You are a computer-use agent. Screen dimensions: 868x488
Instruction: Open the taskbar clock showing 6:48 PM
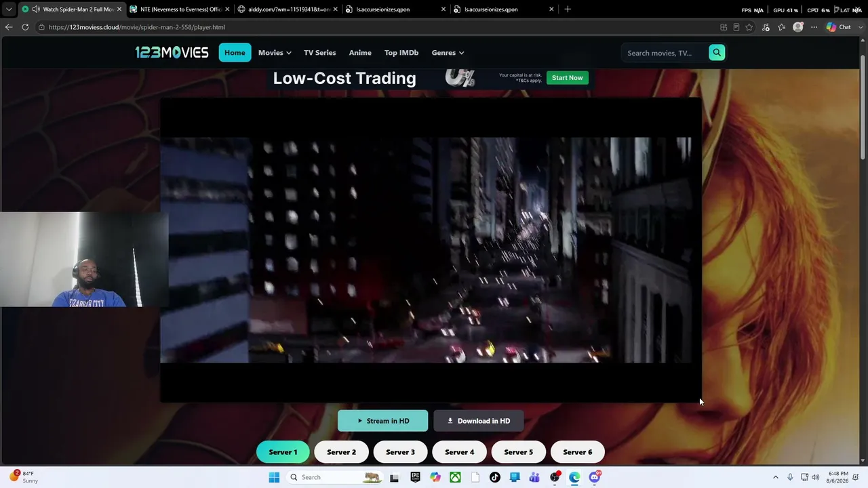tap(838, 477)
